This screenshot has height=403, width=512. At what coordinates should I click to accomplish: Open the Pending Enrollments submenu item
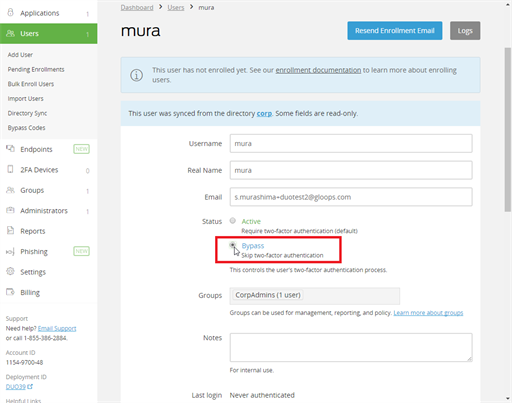tap(36, 69)
